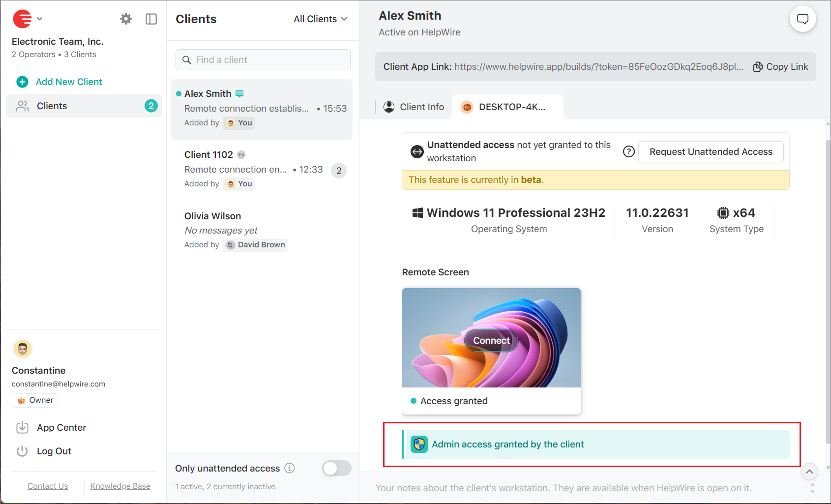The width and height of the screenshot is (831, 504).
Task: Click the Log Out icon
Action: tap(23, 451)
